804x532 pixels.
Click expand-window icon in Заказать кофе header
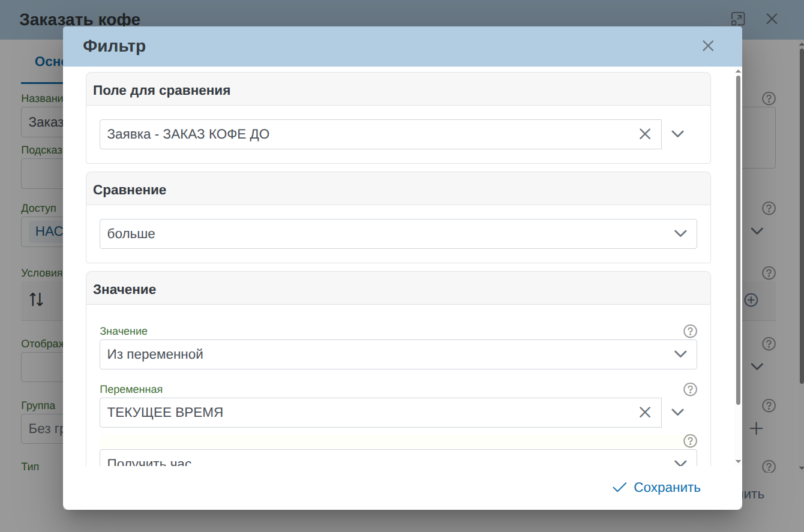[x=738, y=19]
